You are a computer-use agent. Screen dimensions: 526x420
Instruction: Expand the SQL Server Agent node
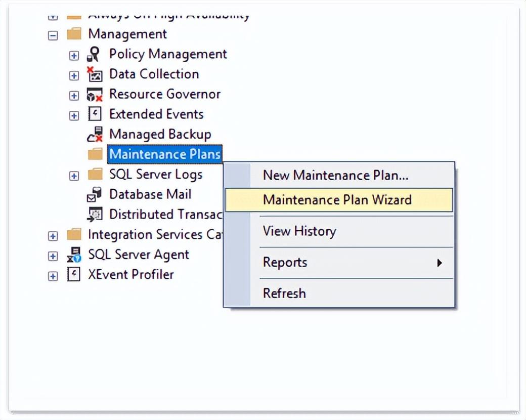point(53,256)
